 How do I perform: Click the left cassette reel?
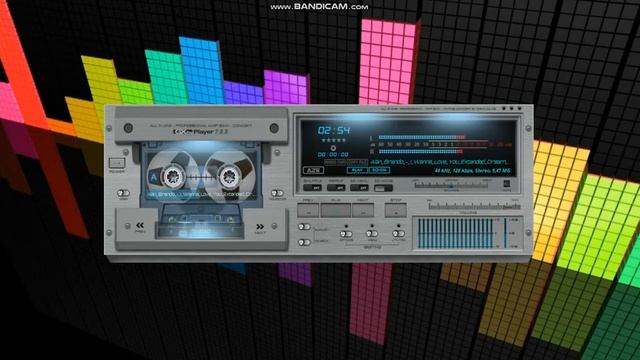(173, 176)
